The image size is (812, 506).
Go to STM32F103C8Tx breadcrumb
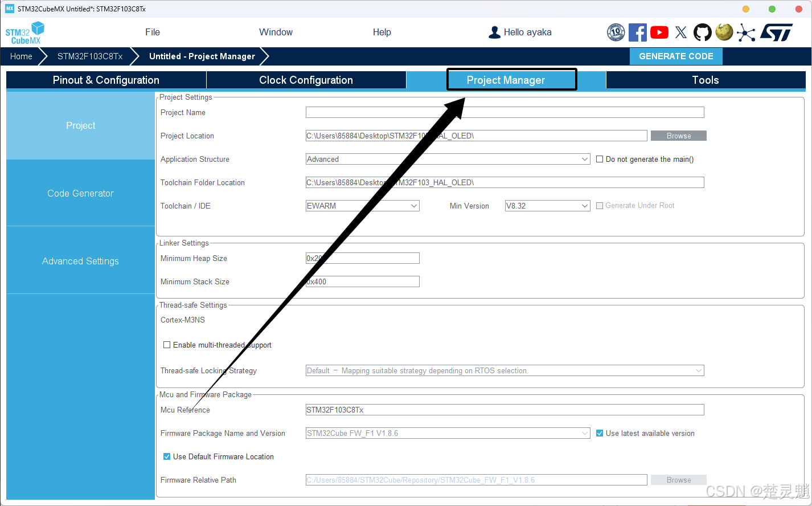click(x=90, y=56)
